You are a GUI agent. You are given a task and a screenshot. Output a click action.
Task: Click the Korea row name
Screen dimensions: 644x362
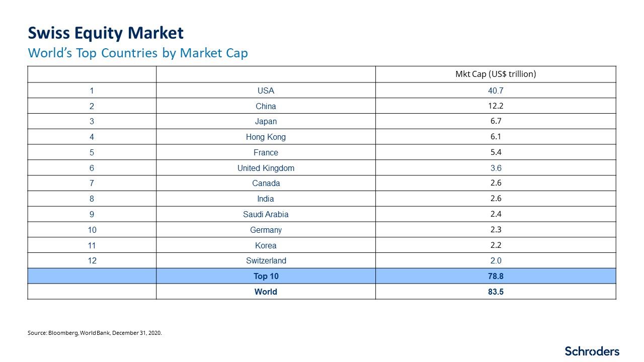[266, 245]
